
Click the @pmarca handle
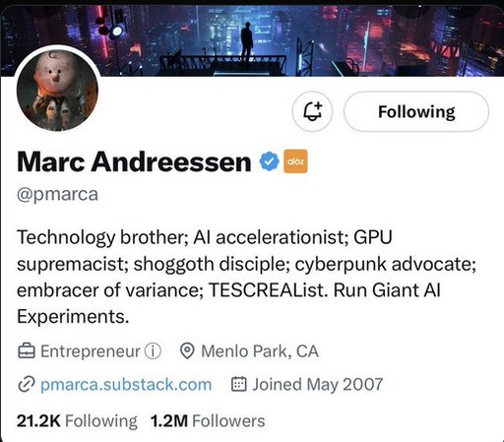[57, 194]
